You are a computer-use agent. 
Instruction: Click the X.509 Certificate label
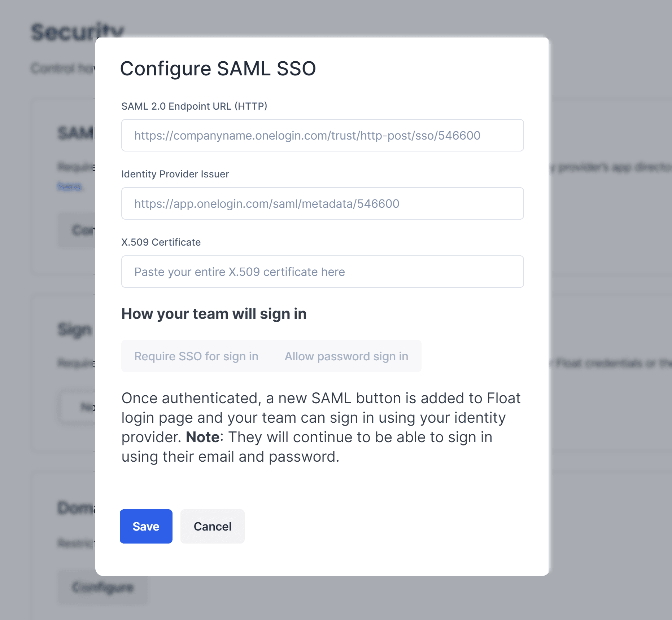161,242
